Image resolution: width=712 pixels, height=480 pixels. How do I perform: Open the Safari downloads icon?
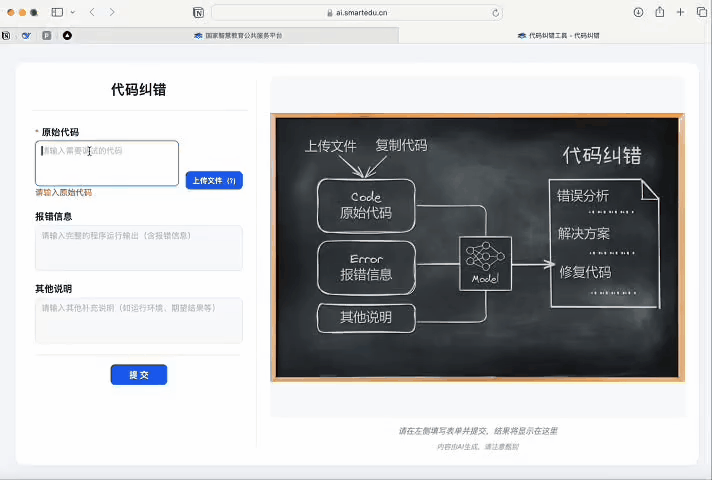pos(638,12)
